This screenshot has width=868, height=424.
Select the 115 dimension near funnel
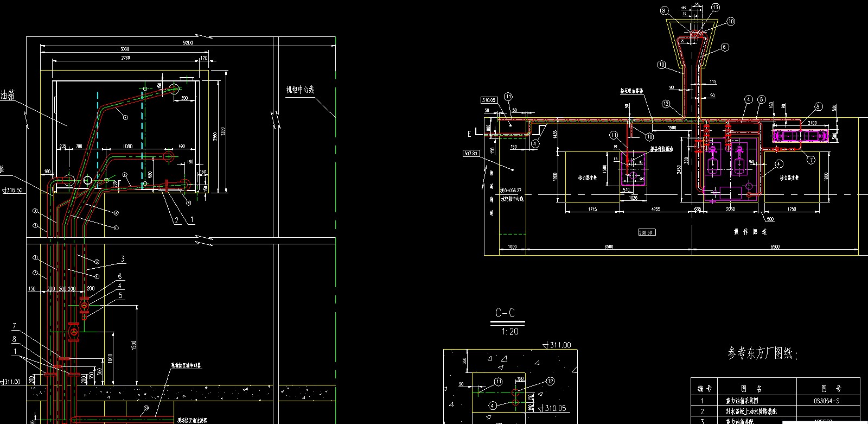(x=713, y=82)
